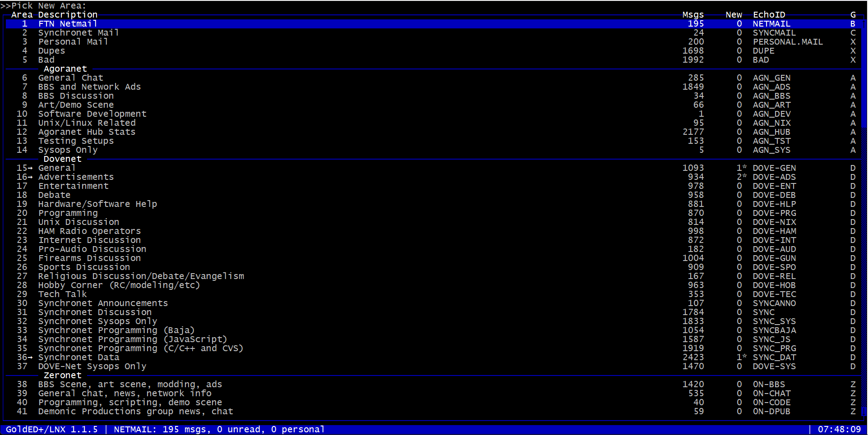Viewport: 868px width, 435px height.
Task: Click the Dovenet group heading
Action: point(62,159)
